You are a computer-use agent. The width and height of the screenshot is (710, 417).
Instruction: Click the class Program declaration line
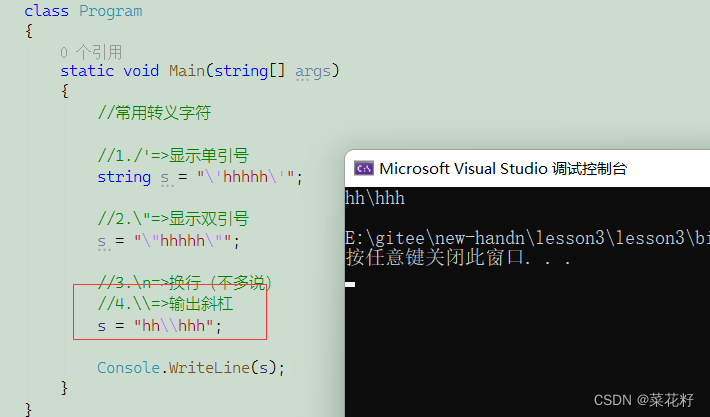(83, 11)
